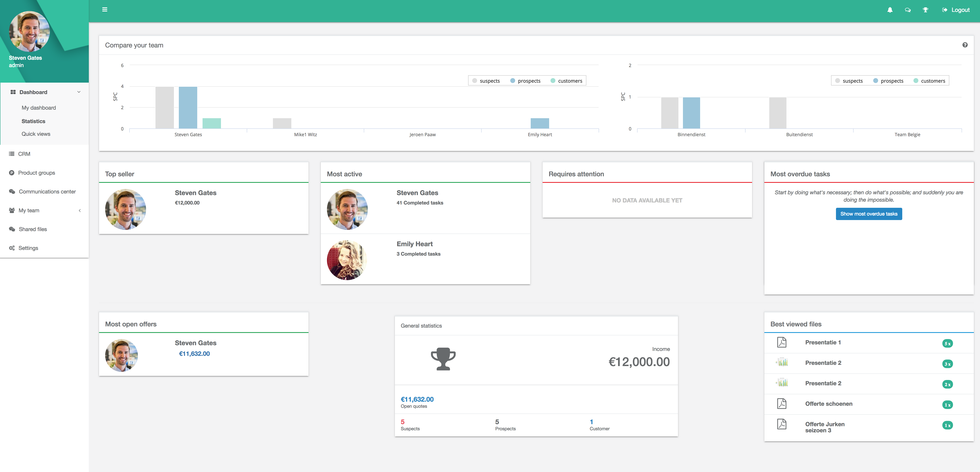Click the Product groups sidebar icon
This screenshot has height=472, width=980.
[12, 173]
